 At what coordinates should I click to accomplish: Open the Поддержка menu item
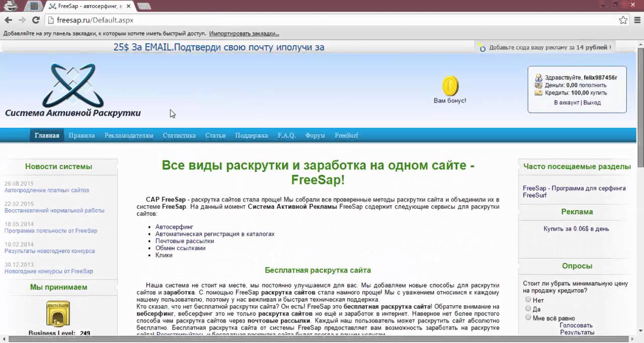(252, 135)
